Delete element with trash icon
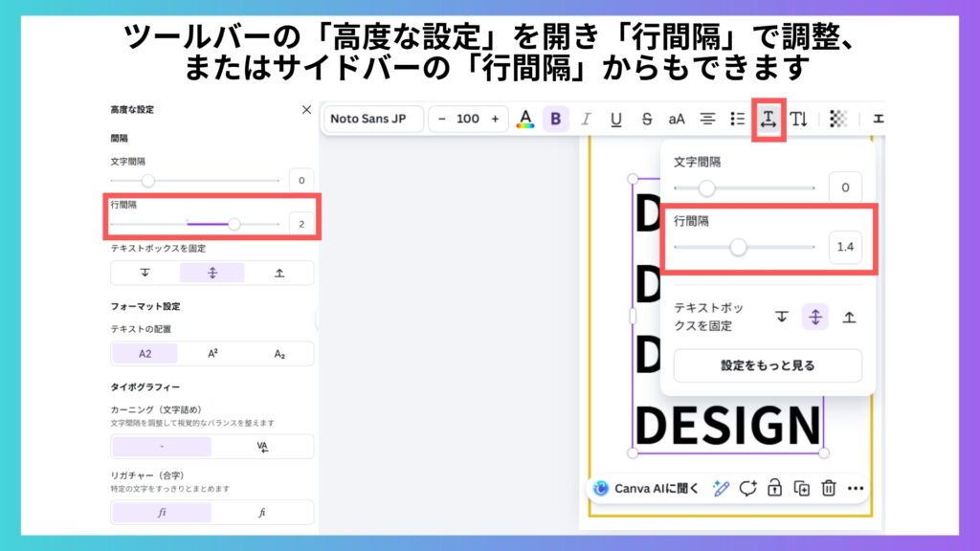 pyautogui.click(x=828, y=488)
